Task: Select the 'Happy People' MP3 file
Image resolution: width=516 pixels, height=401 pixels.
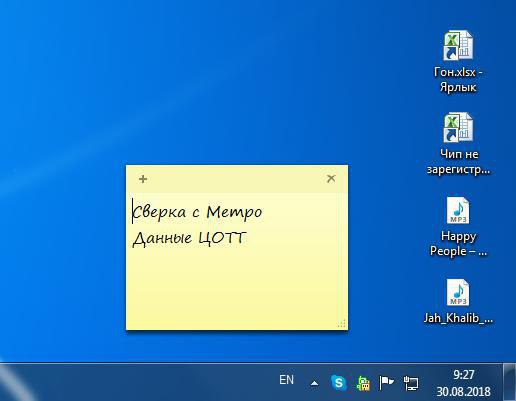Action: tap(458, 227)
